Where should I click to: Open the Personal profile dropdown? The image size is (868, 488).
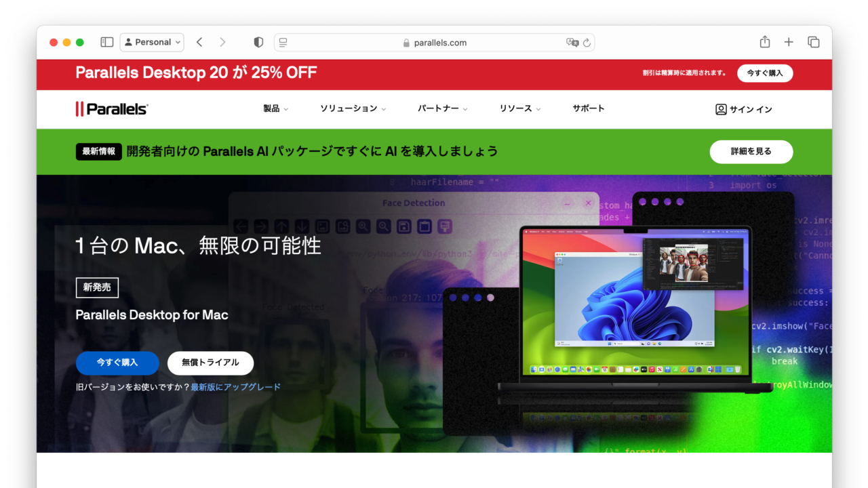click(152, 42)
